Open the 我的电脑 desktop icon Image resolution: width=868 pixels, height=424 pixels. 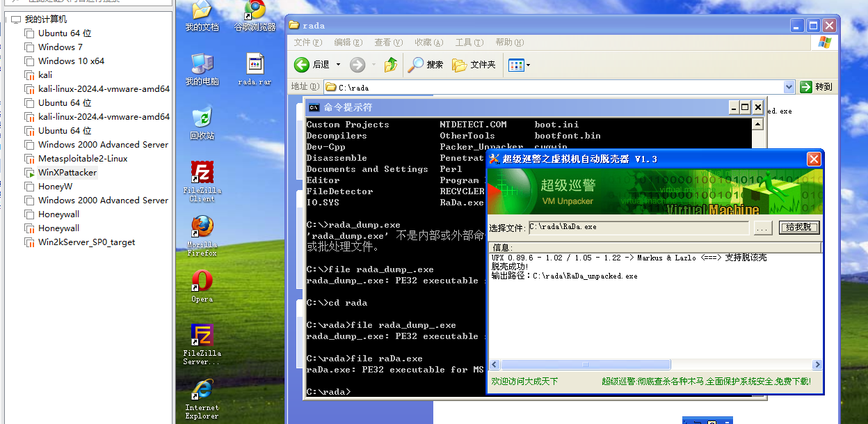(x=202, y=70)
